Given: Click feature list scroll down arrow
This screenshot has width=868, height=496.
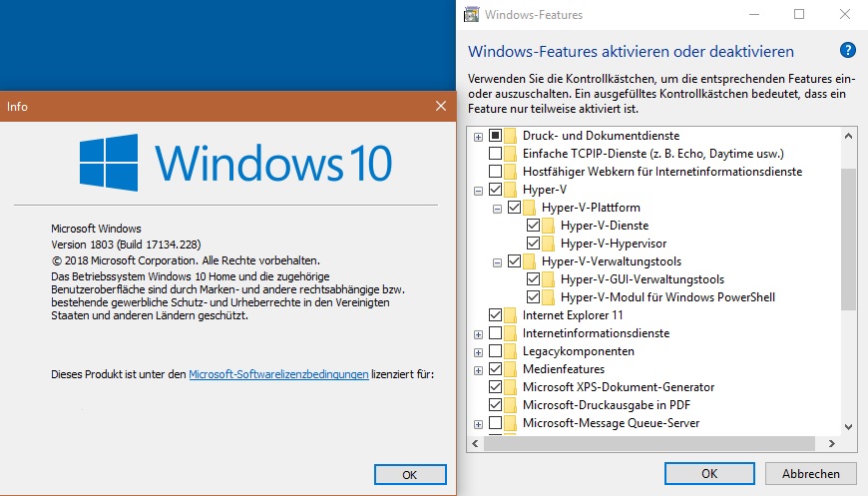Looking at the screenshot, I should (848, 427).
